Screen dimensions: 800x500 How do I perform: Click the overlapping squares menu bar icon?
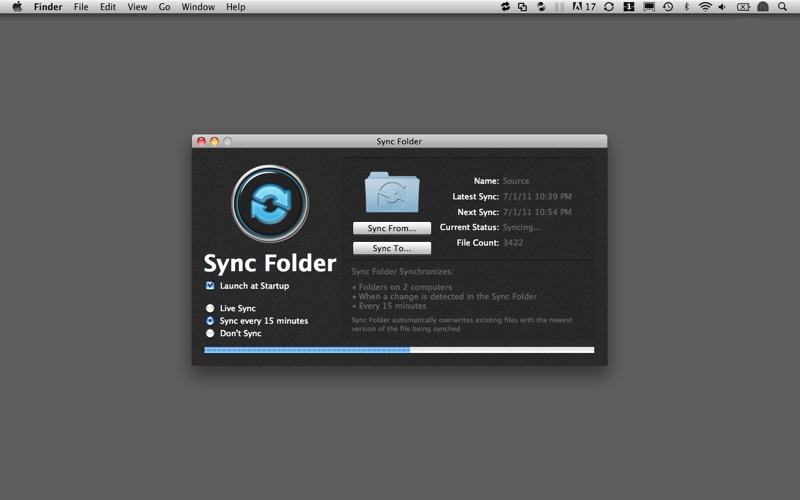click(x=522, y=7)
